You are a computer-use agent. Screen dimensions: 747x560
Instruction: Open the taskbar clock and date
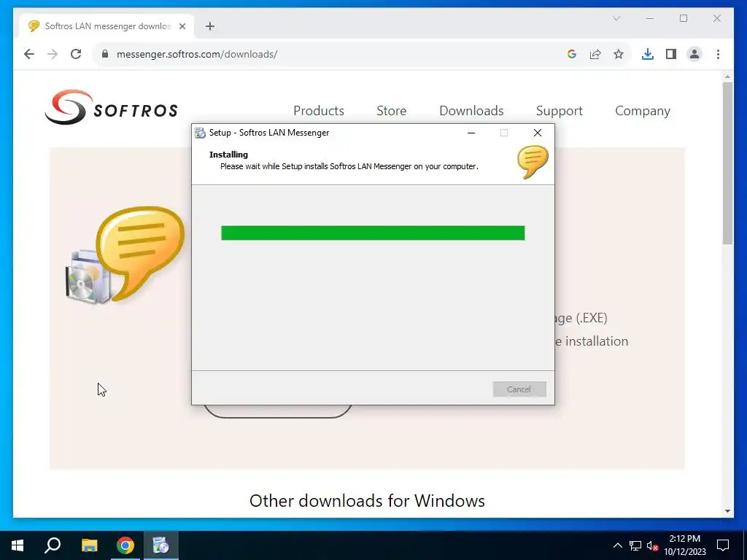point(684,545)
